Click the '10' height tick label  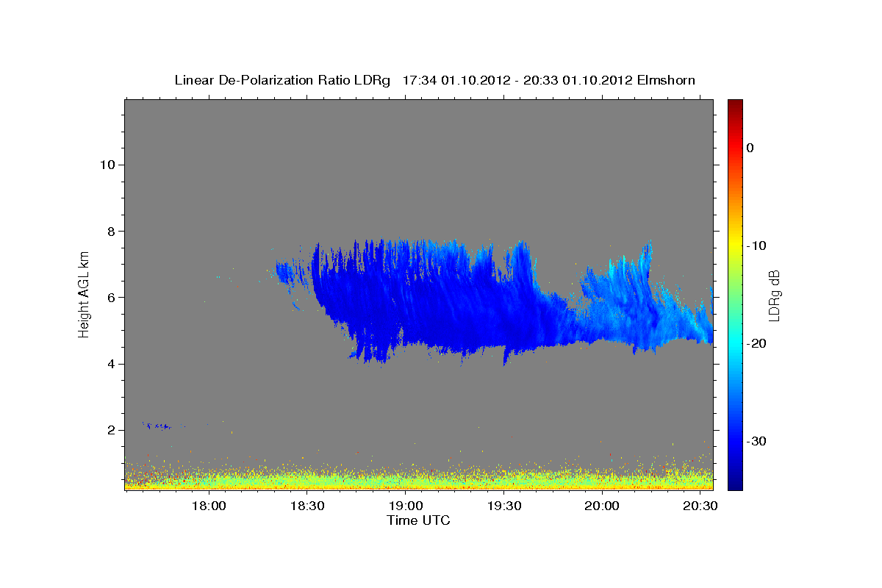point(107,165)
